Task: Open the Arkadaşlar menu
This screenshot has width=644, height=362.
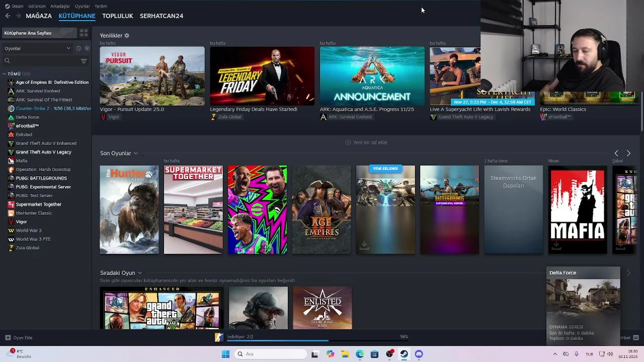Action: (x=60, y=6)
